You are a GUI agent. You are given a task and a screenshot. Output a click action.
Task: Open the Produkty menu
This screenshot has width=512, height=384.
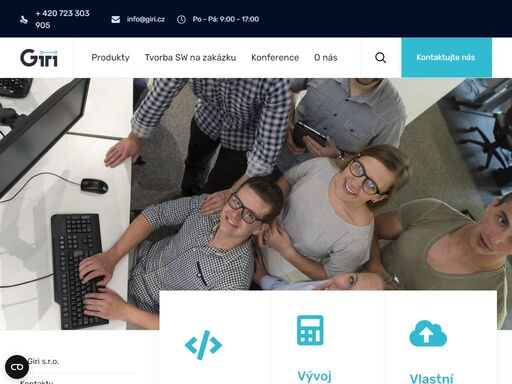click(x=110, y=57)
